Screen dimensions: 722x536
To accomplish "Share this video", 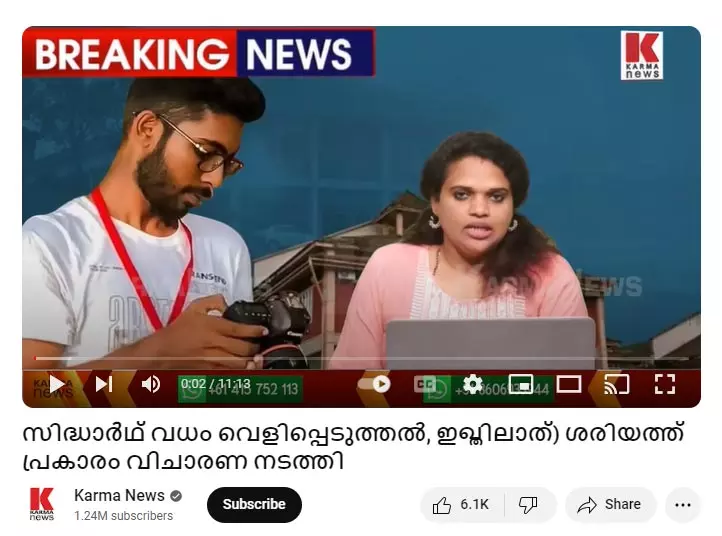I will click(610, 505).
